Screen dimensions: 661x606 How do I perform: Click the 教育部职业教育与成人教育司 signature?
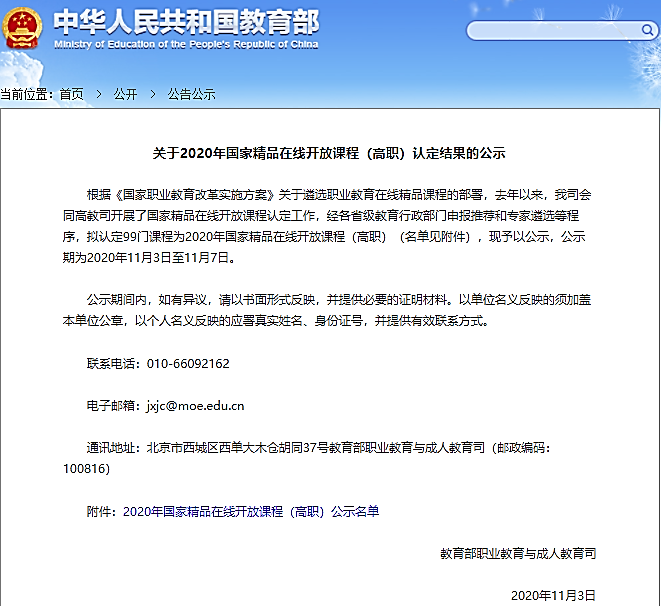tap(517, 553)
